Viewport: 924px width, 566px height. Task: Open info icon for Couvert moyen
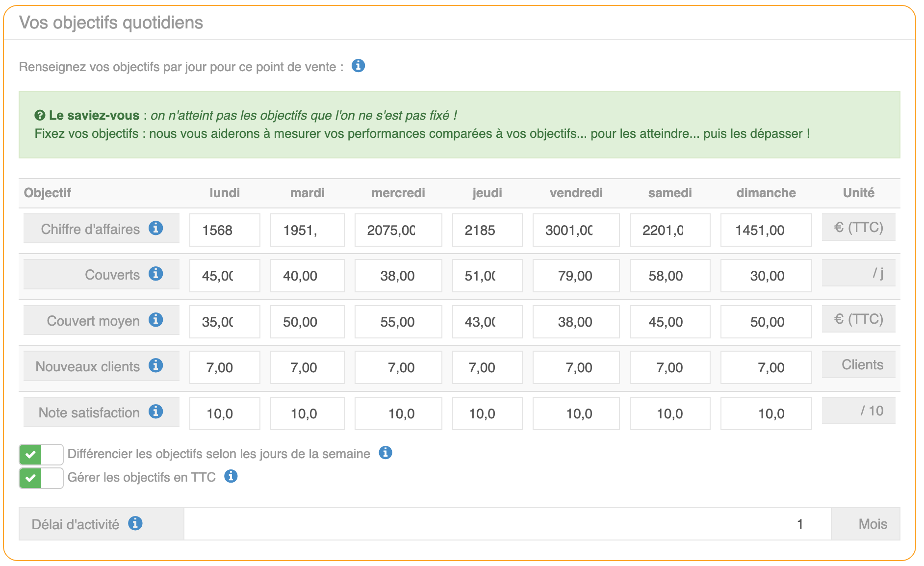pos(155,320)
